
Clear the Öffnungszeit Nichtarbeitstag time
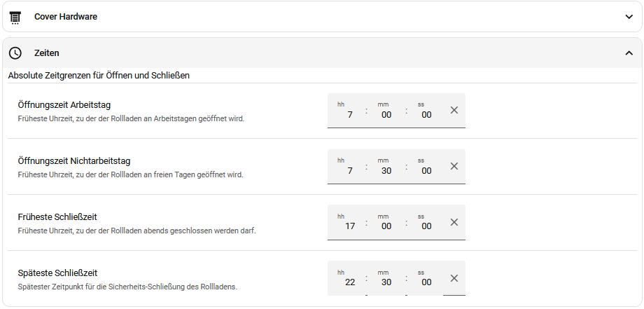point(454,166)
